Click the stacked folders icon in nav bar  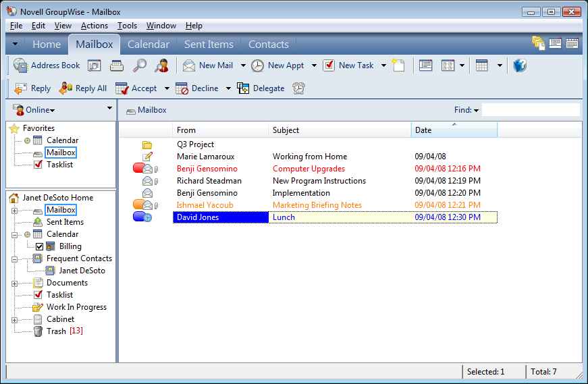click(x=539, y=43)
